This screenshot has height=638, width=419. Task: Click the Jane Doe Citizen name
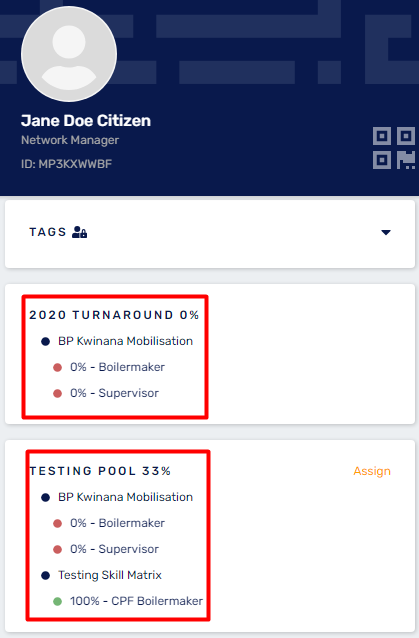click(x=86, y=120)
